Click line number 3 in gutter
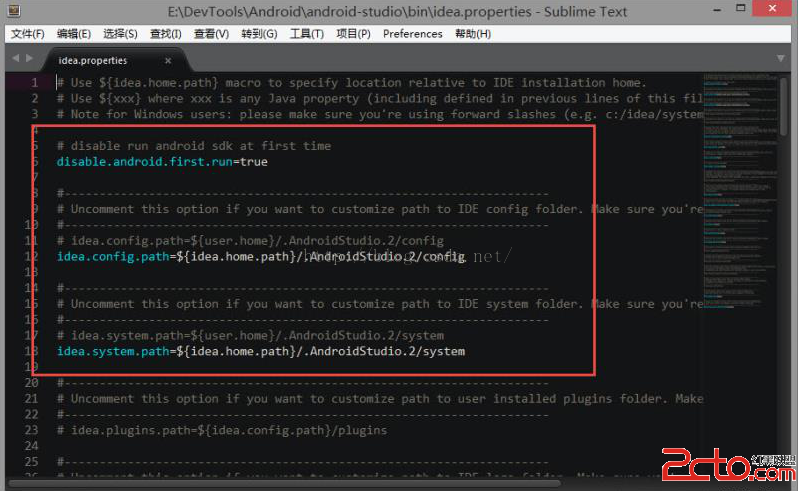Image resolution: width=799 pixels, height=491 pixels. click(x=34, y=114)
